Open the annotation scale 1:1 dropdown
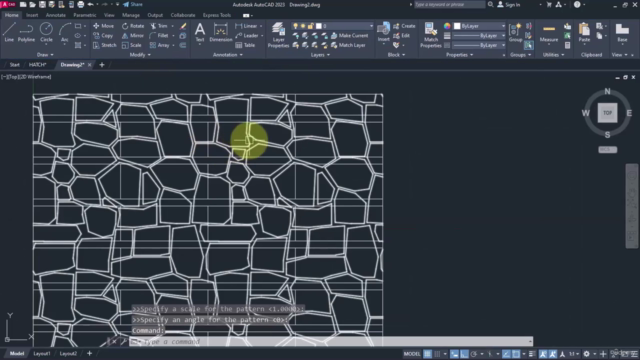 tap(574, 354)
